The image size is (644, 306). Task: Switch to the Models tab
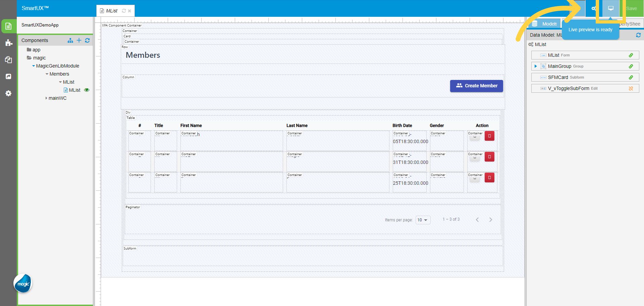click(546, 24)
